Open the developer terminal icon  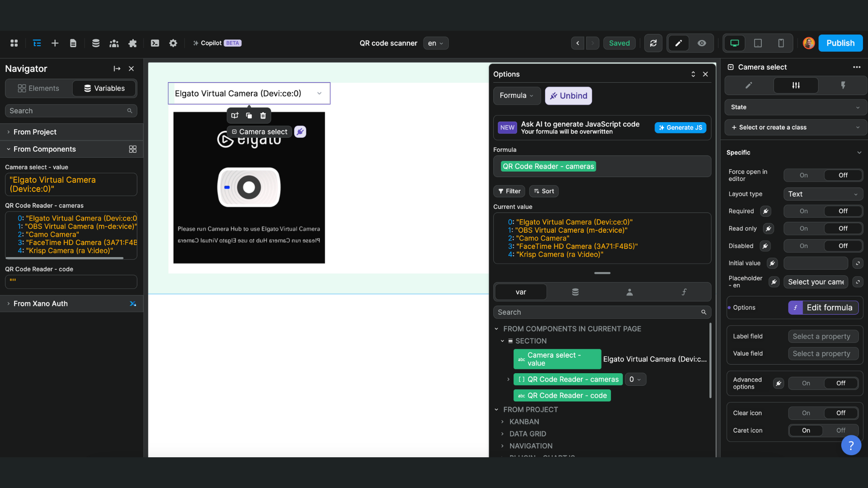point(155,43)
